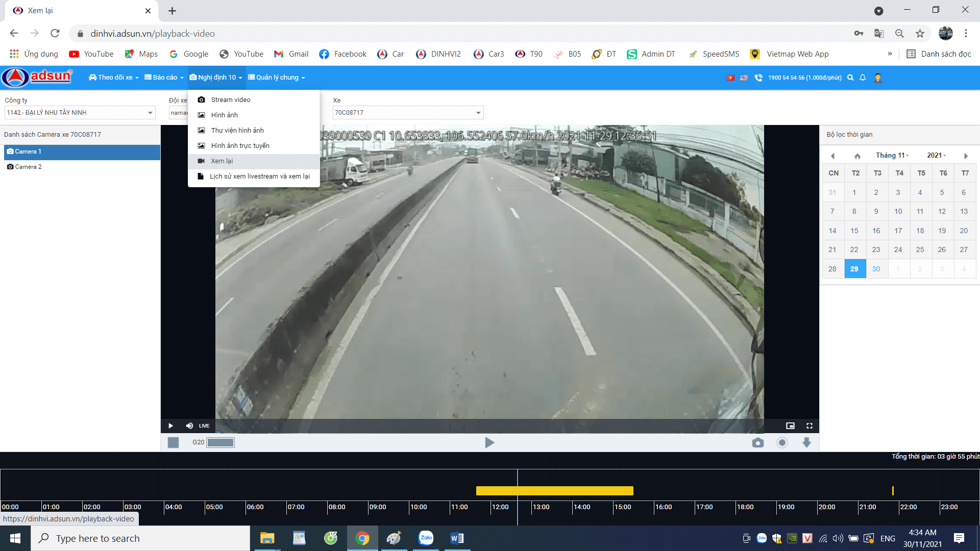Image resolution: width=980 pixels, height=551 pixels.
Task: Click the square stop button below the video
Action: [x=174, y=443]
